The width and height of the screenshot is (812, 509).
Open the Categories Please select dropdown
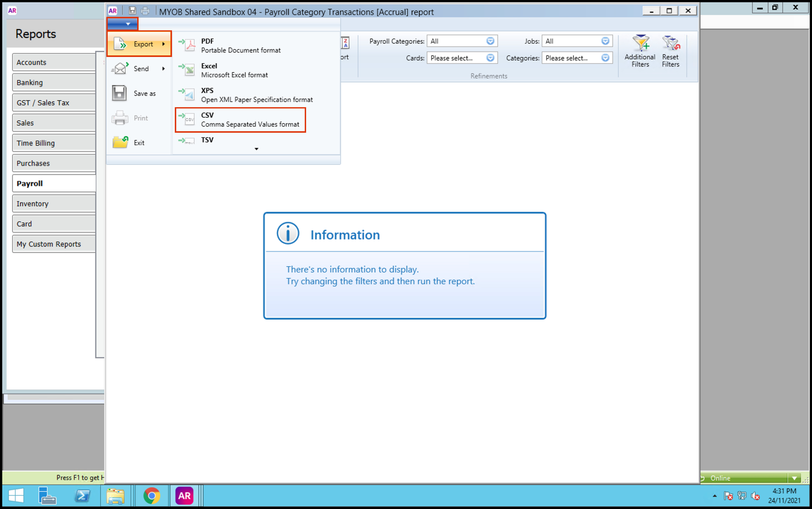click(605, 58)
